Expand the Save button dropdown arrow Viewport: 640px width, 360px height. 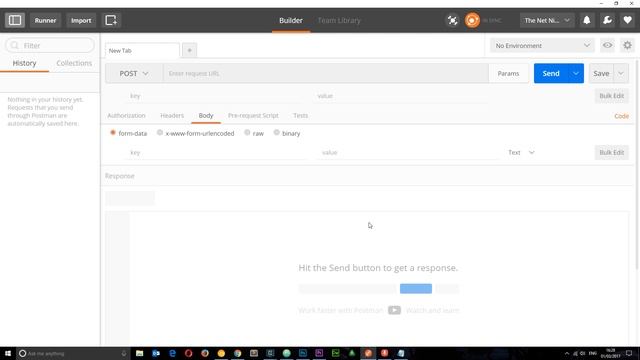click(621, 73)
